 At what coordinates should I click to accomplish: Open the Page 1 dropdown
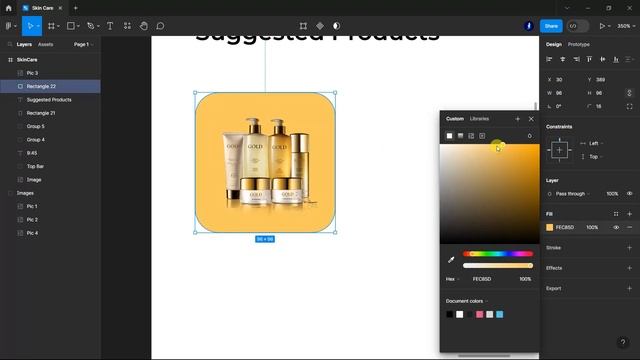84,44
